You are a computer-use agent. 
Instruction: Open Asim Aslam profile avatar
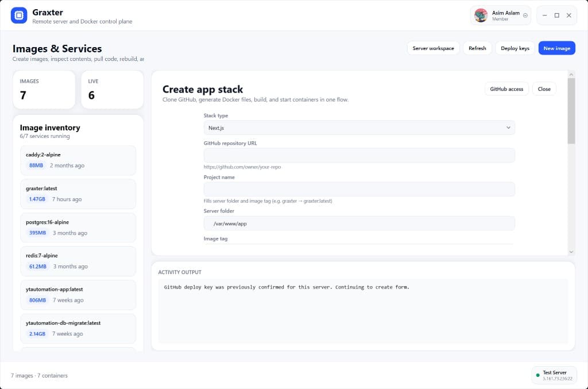tap(481, 16)
